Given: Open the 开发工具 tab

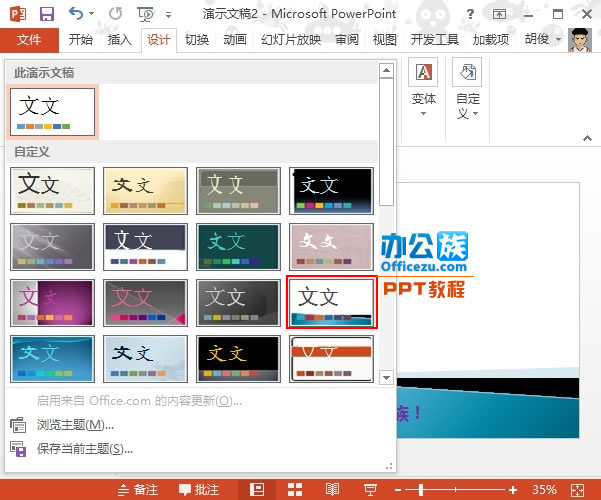Looking at the screenshot, I should tap(435, 39).
